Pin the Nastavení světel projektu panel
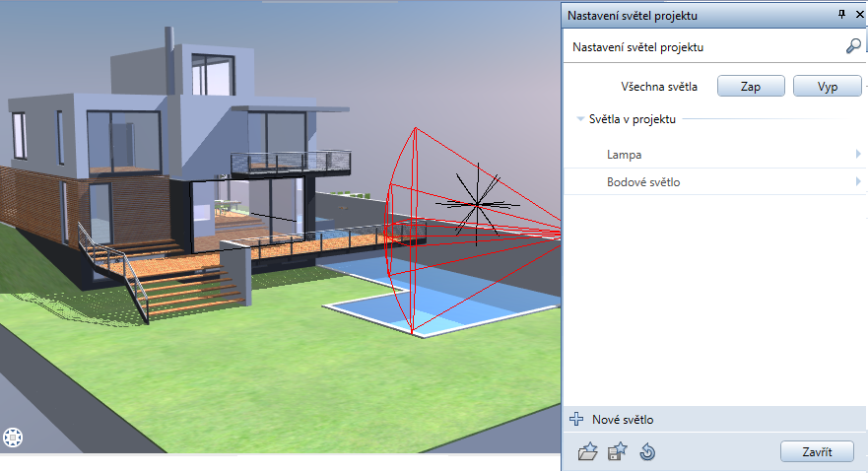This screenshot has width=868, height=473. point(840,15)
